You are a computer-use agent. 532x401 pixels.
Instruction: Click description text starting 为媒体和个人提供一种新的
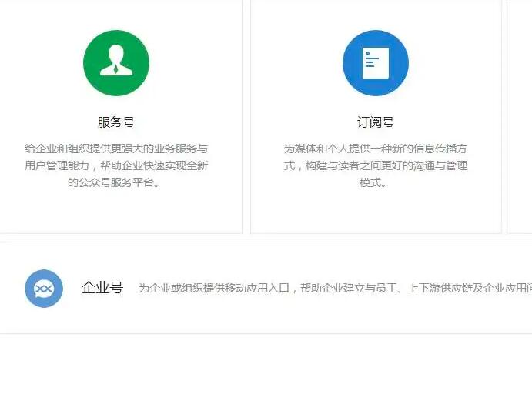click(376, 165)
